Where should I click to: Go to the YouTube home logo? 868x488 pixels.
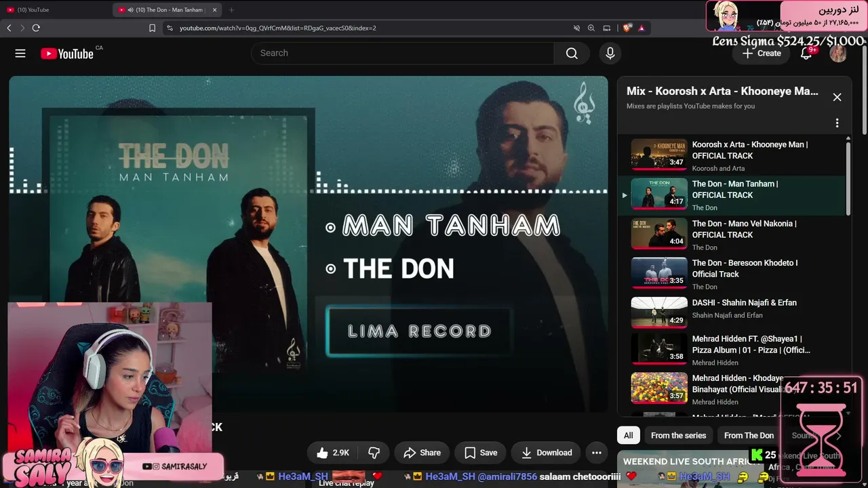[x=66, y=54]
